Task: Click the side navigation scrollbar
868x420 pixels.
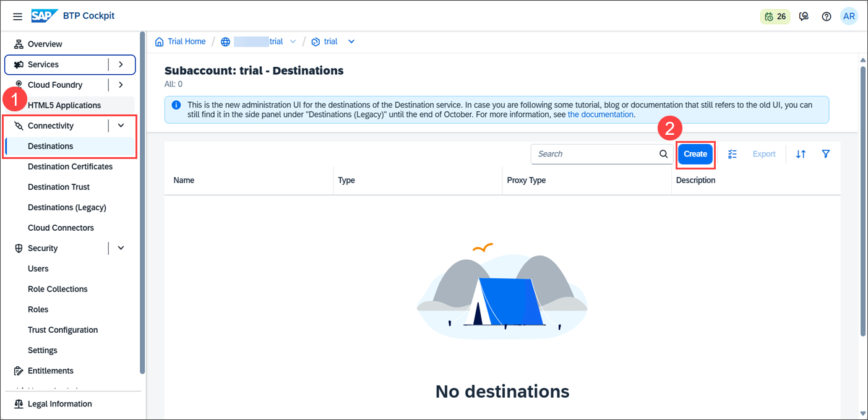Action: (x=143, y=203)
